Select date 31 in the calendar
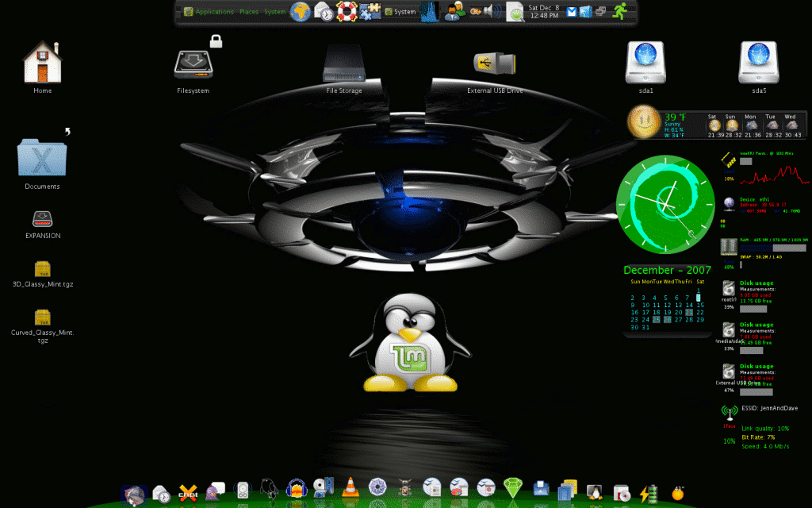Viewport: 812px width, 508px height. click(645, 327)
